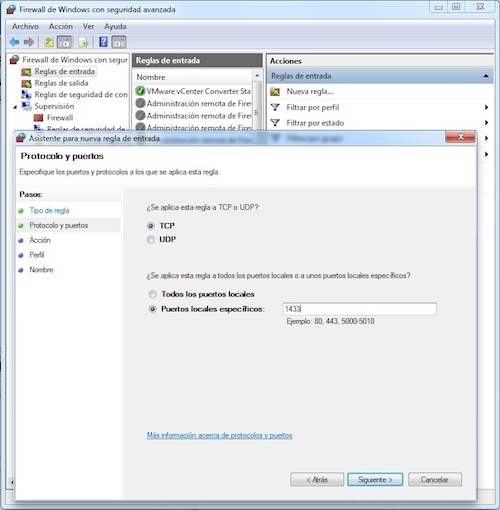
Task: Select Reglas de seguridad de conexión node
Action: pos(81,95)
